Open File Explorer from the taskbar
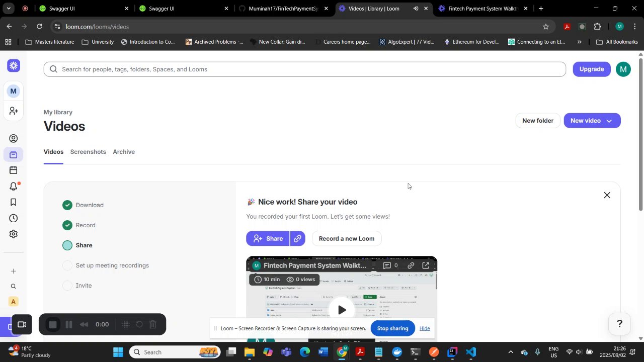Image resolution: width=644 pixels, height=362 pixels. click(x=250, y=352)
